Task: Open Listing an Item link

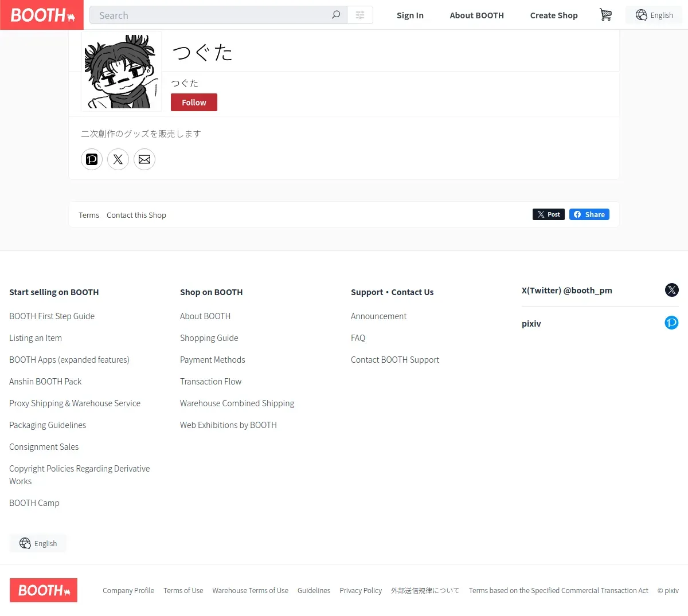Action: tap(36, 338)
